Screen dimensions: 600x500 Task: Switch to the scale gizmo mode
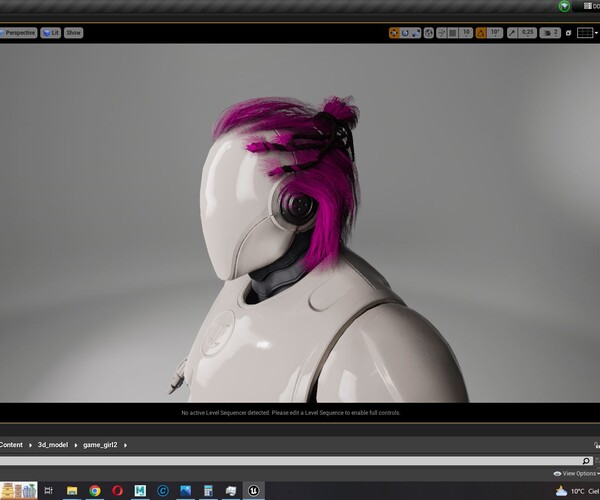pos(416,33)
